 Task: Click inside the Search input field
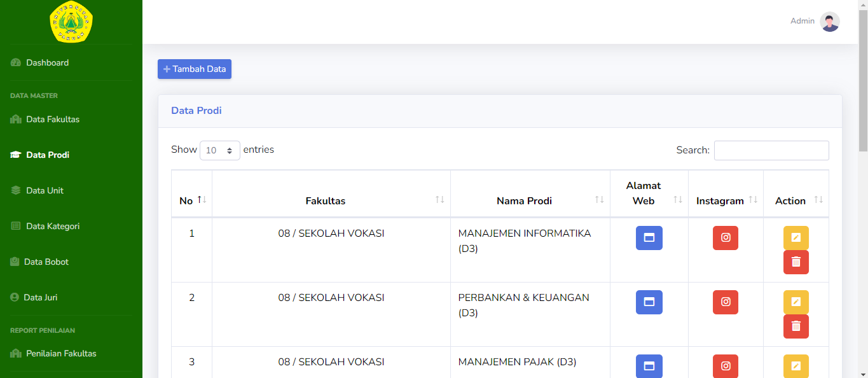(x=771, y=150)
